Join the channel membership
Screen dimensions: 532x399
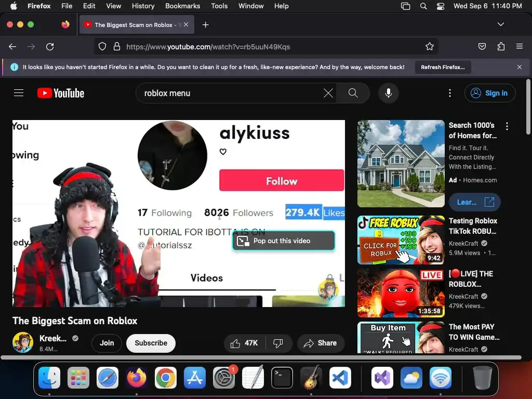pos(107,343)
